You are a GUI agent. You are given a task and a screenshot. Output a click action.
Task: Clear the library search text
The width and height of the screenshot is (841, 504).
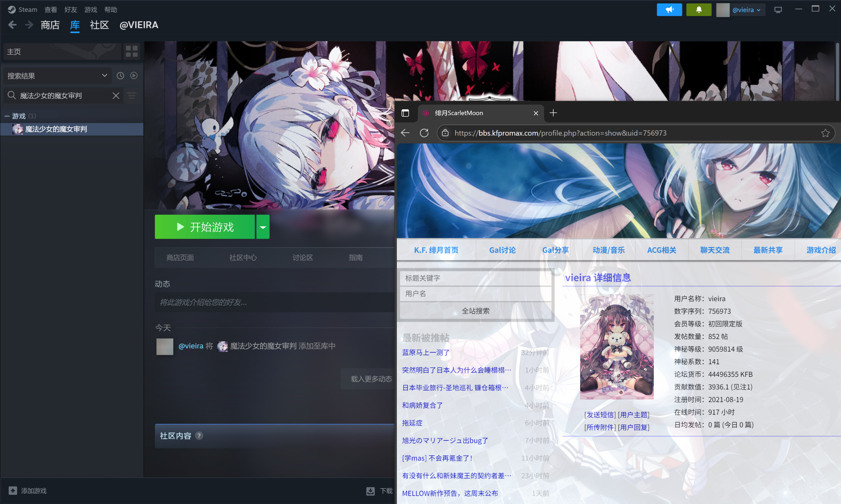116,96
